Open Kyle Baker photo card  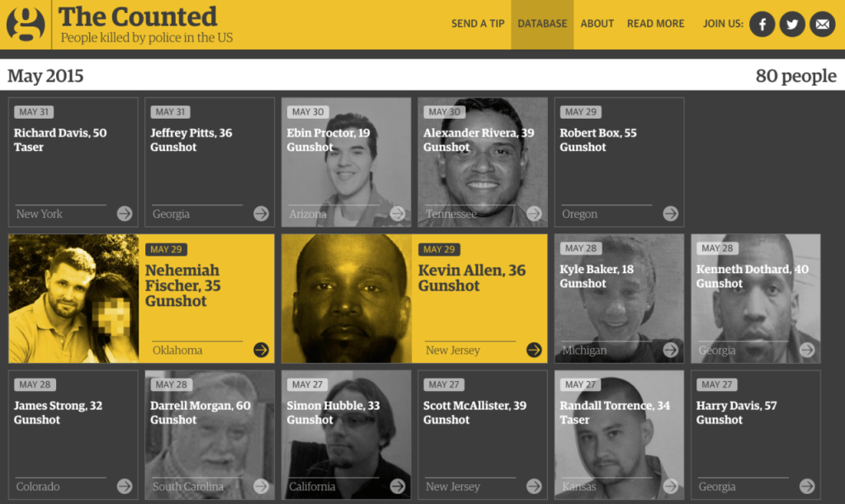click(619, 299)
